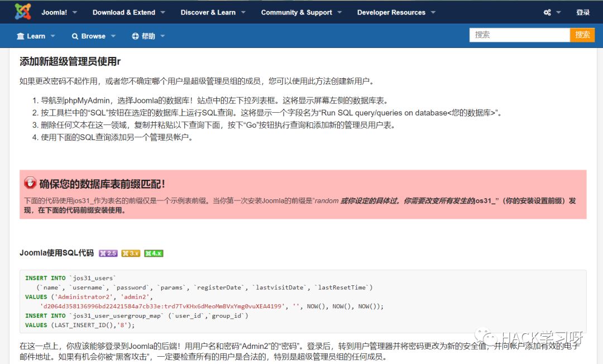Click the heading Joomla使用SQL代码
Screen dimensions: 603x364
click(56, 253)
